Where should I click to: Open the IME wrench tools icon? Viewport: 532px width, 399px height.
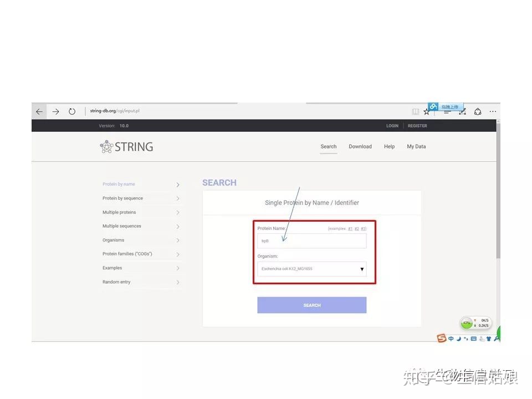click(x=497, y=339)
